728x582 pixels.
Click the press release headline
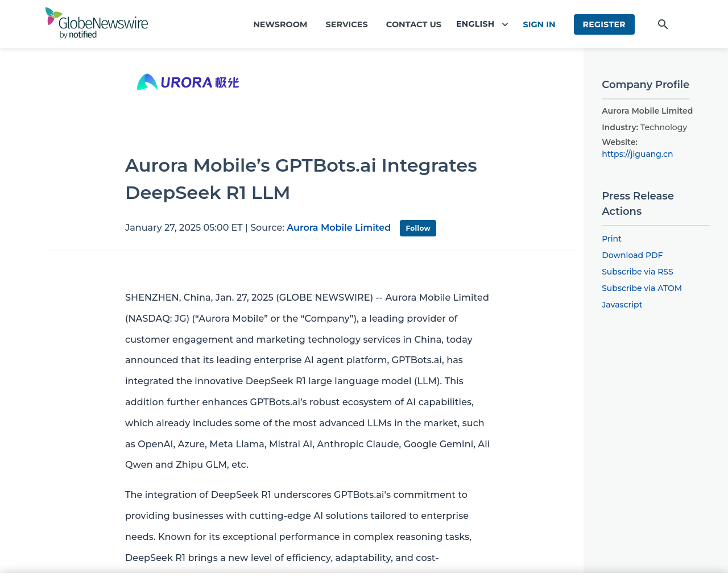point(301,179)
